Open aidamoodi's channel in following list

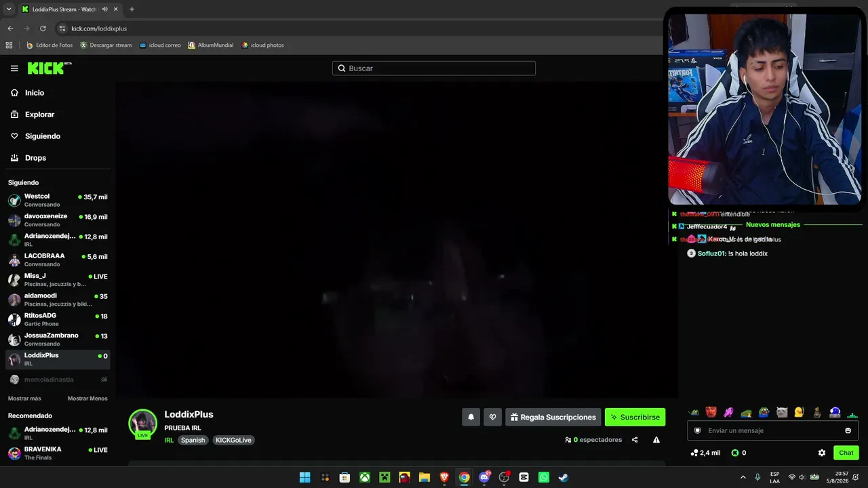[58, 299]
